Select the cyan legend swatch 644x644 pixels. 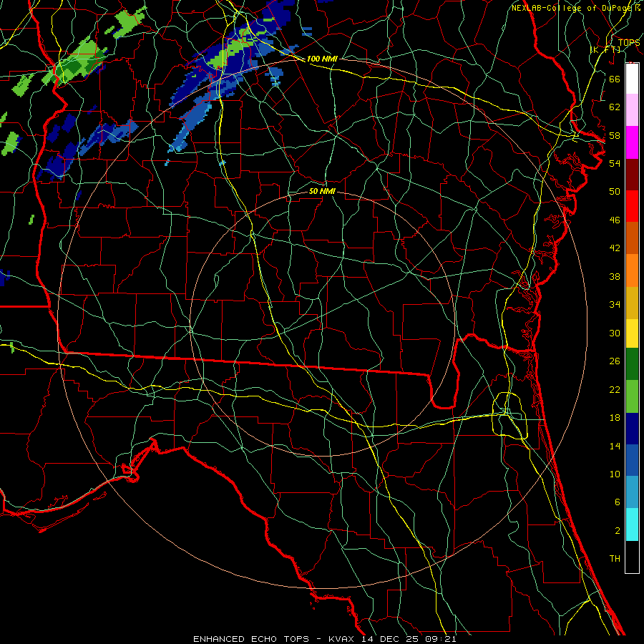[x=632, y=525]
